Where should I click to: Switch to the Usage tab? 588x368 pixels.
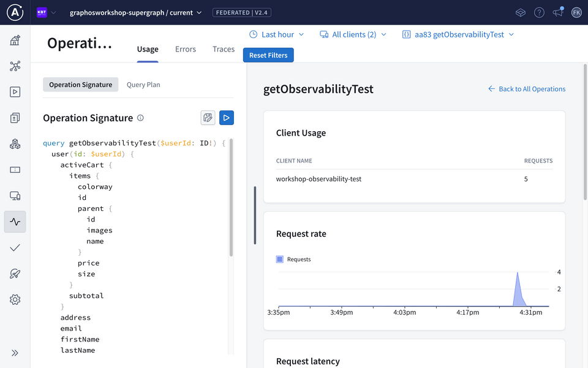148,49
